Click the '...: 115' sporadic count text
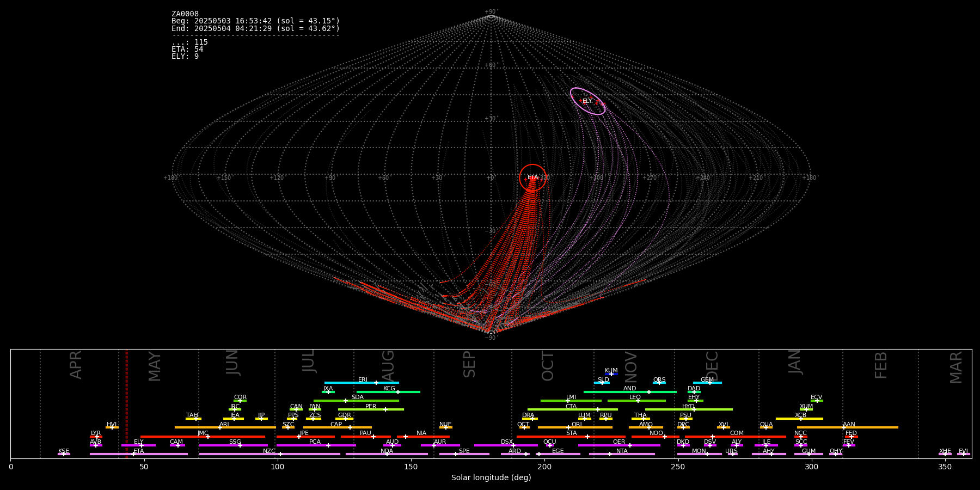 189,42
